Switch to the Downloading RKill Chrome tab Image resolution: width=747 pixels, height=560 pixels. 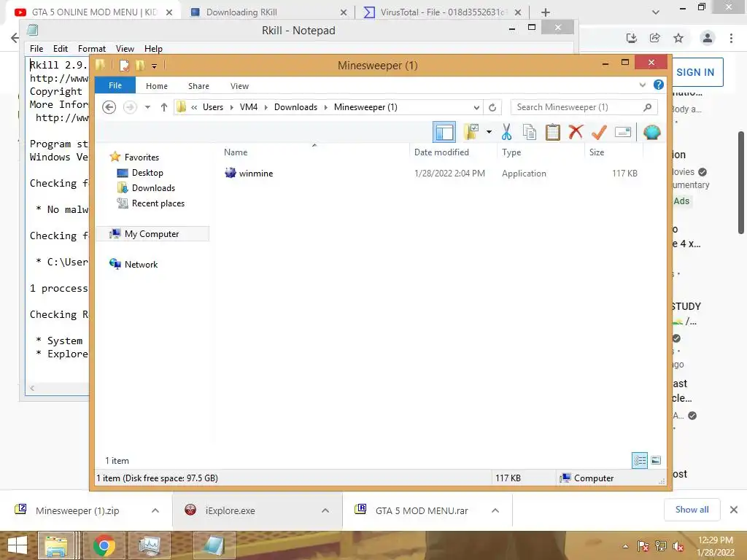pyautogui.click(x=267, y=12)
